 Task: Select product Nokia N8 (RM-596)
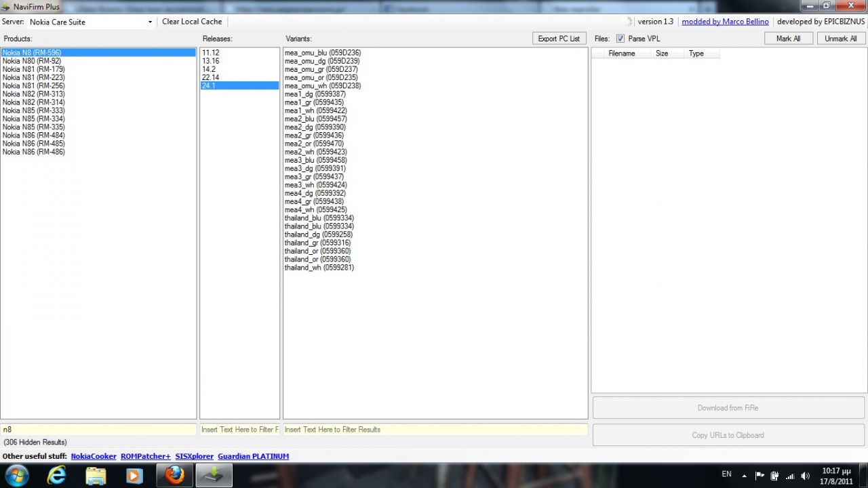click(x=98, y=52)
